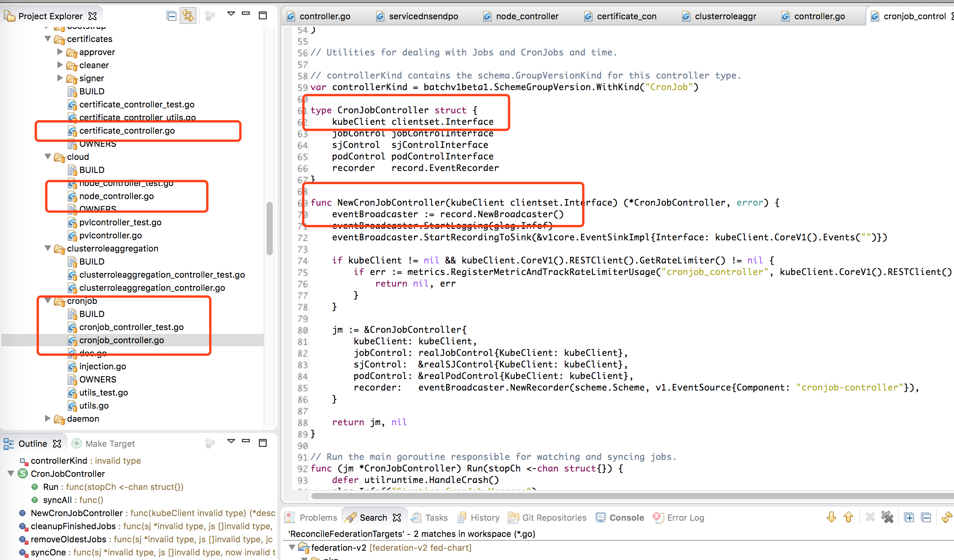The image size is (954, 560).
Task: Open injection.go file
Action: click(102, 366)
